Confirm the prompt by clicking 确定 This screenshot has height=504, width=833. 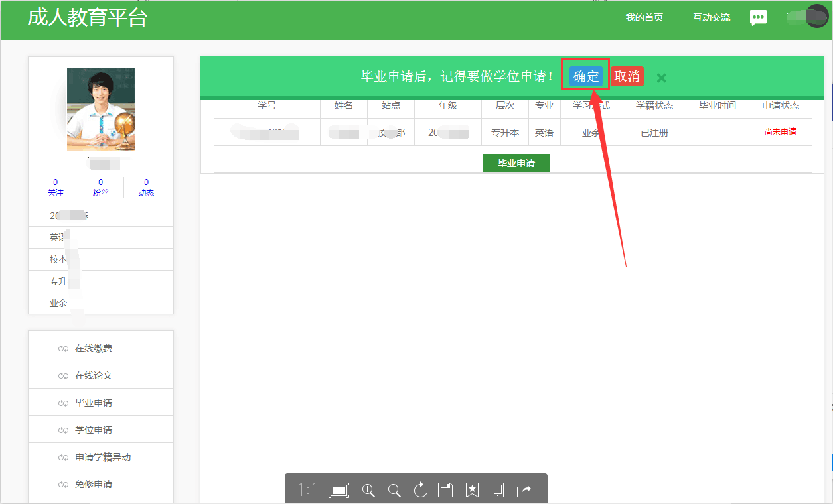click(x=585, y=76)
